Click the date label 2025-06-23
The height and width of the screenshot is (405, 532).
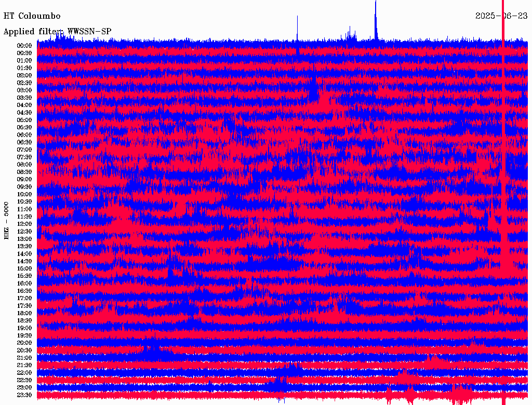click(501, 16)
